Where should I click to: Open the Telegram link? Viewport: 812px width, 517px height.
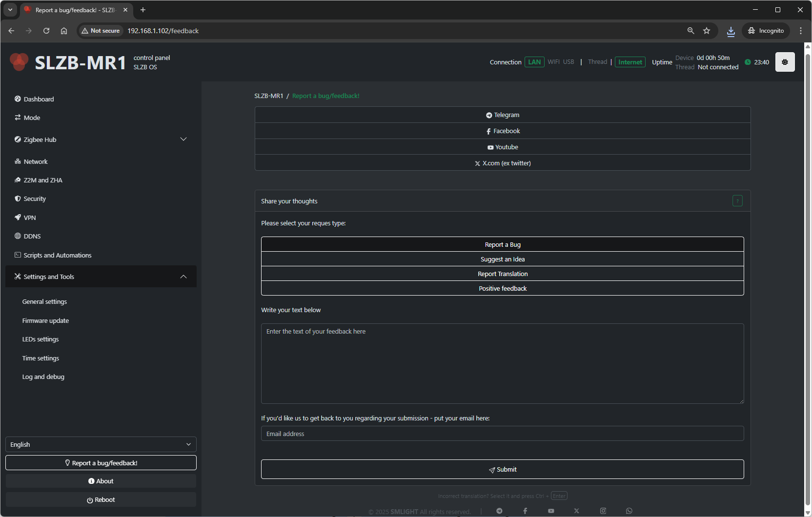[x=502, y=115]
